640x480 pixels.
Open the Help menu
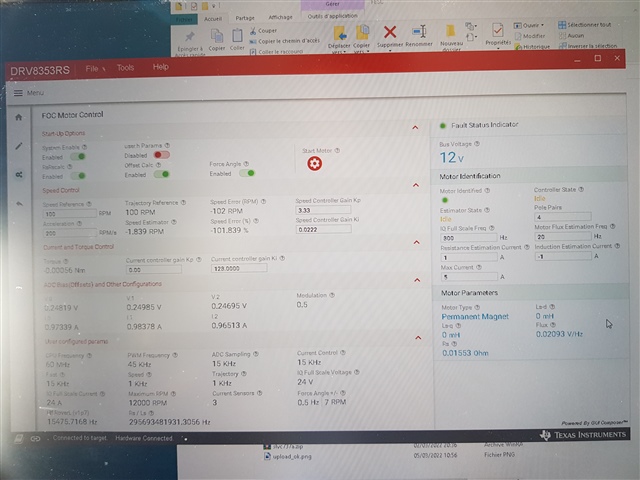point(160,67)
